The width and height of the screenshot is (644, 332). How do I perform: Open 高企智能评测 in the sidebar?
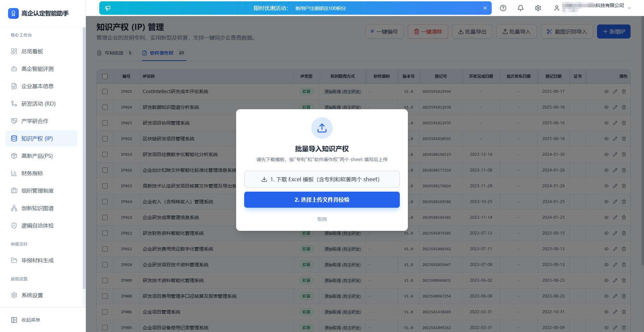pyautogui.click(x=41, y=69)
